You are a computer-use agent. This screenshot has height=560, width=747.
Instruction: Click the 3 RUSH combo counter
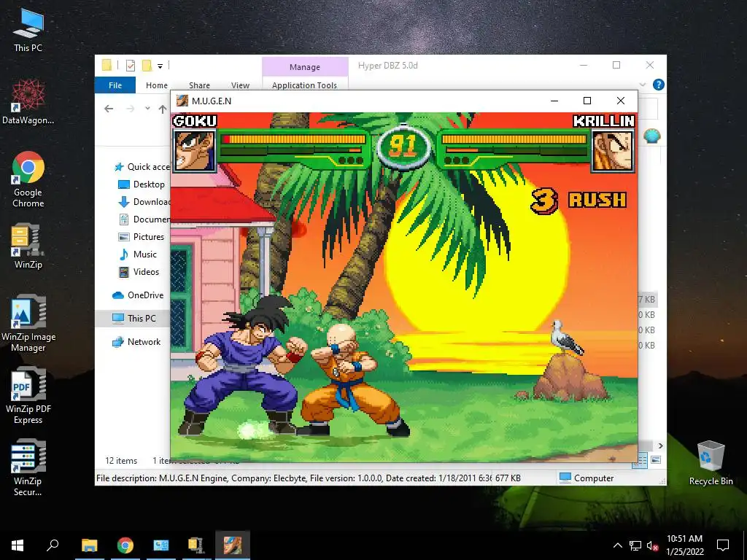pos(578,200)
